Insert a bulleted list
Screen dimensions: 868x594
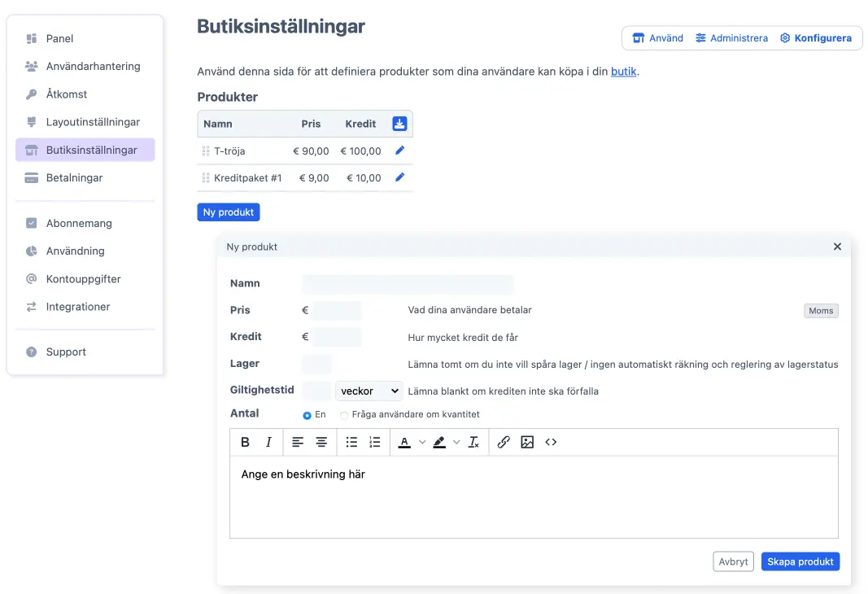pos(351,442)
